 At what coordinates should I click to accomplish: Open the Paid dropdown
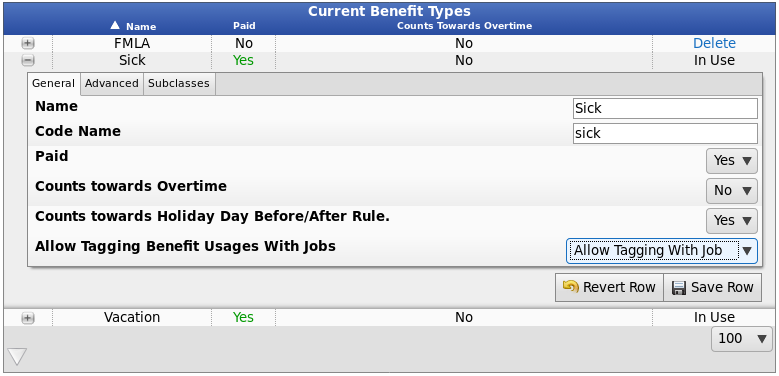pos(732,160)
